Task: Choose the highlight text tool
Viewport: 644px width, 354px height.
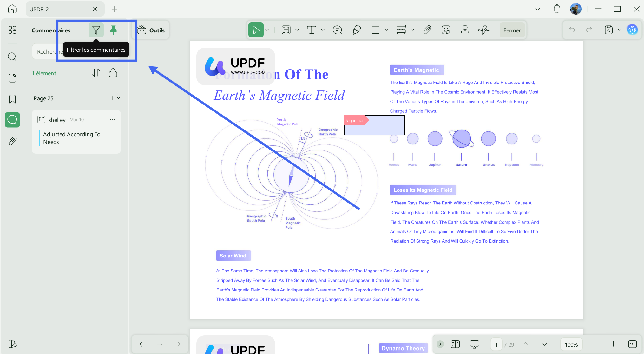Action: click(x=286, y=30)
